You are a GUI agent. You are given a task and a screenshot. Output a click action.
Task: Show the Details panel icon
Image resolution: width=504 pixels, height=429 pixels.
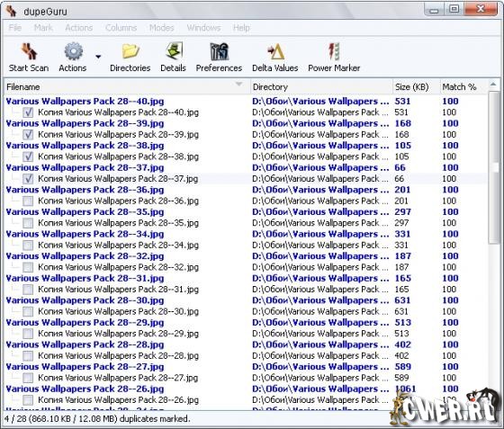(174, 51)
